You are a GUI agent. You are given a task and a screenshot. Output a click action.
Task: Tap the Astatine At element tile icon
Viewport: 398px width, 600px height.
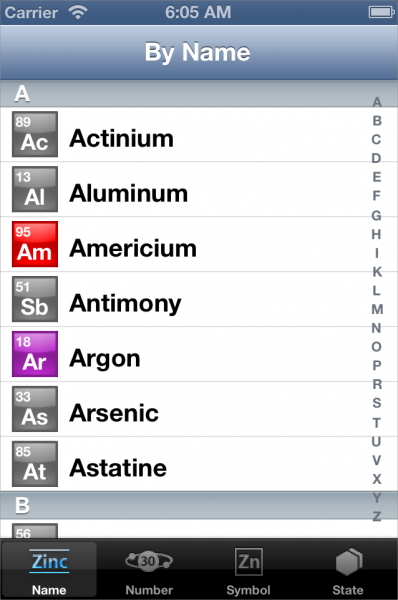coord(35,464)
